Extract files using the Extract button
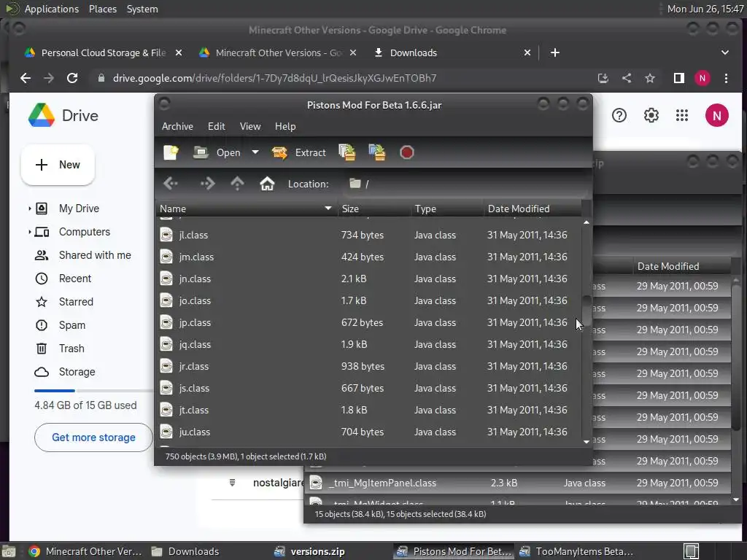The width and height of the screenshot is (747, 560). coord(298,152)
